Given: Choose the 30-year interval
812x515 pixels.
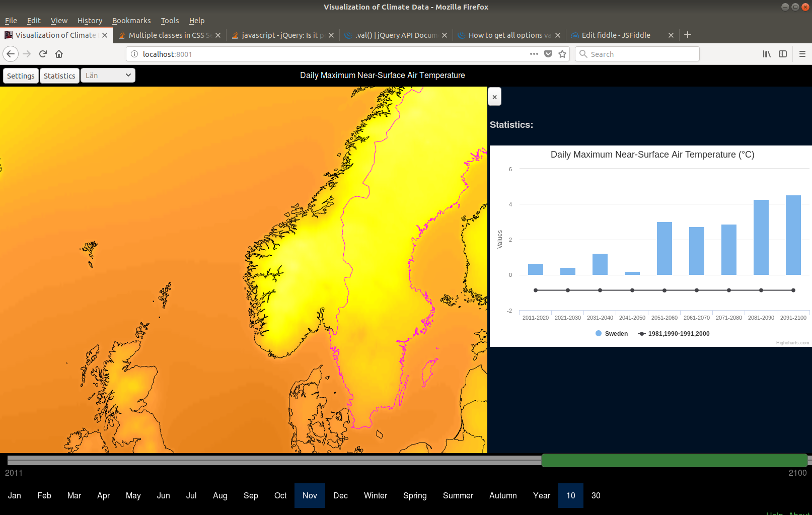Looking at the screenshot, I should click(x=596, y=495).
